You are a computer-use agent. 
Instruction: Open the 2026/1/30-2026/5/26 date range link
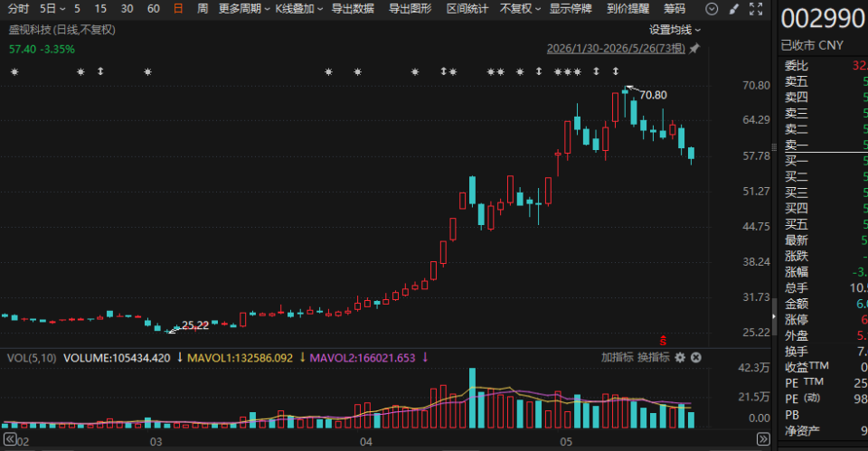(616, 49)
